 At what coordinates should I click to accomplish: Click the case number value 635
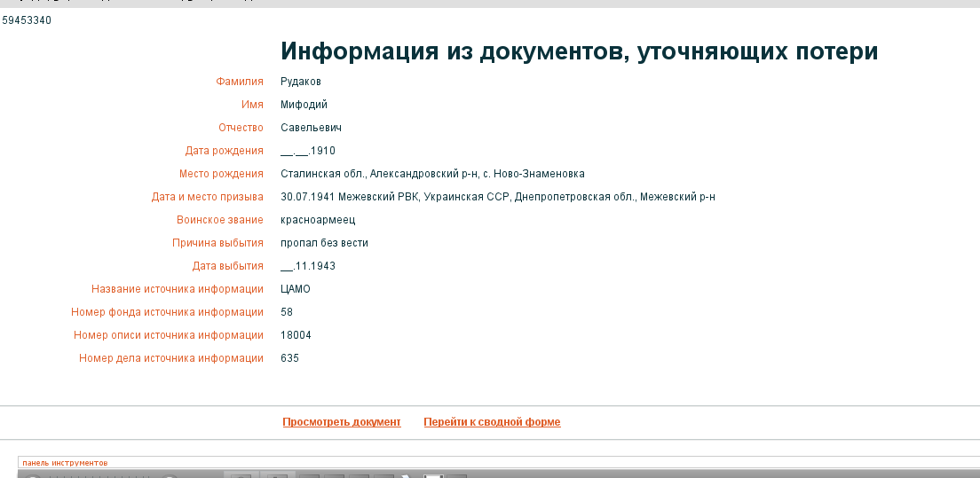coord(289,358)
